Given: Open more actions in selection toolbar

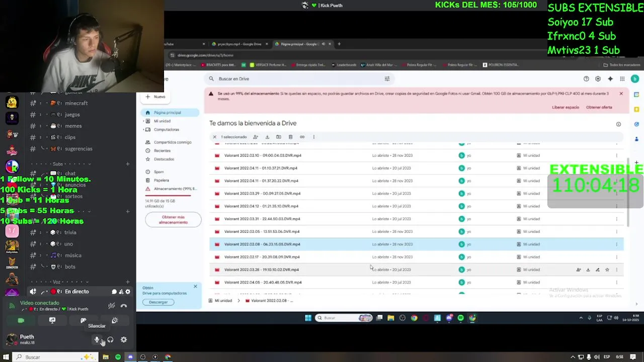Looking at the screenshot, I should coord(313,137).
